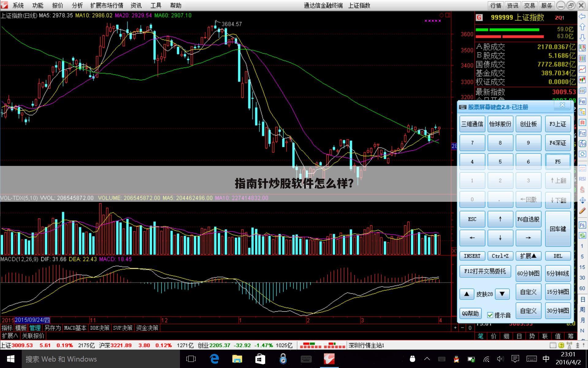
Task: Open the 分析 menu
Action: 77,6
